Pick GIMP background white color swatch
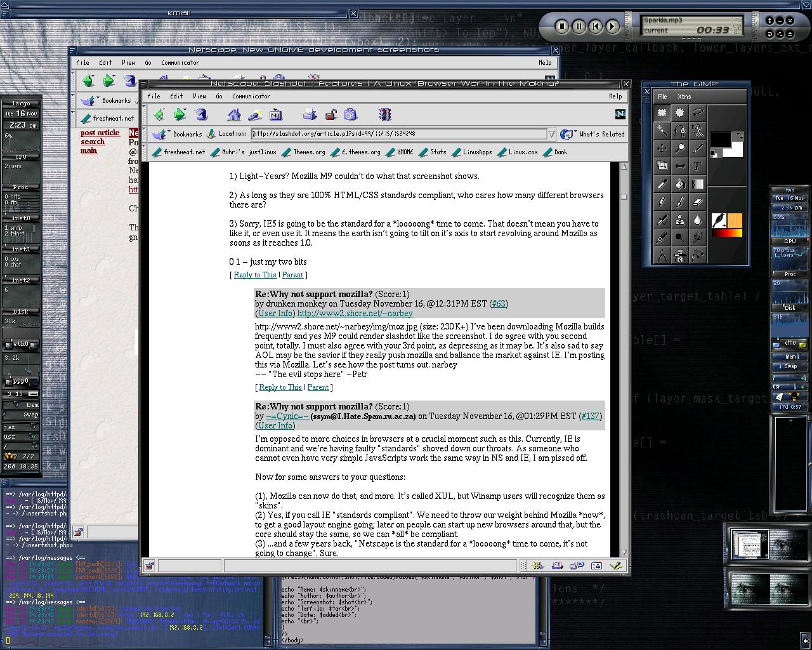 [737, 150]
